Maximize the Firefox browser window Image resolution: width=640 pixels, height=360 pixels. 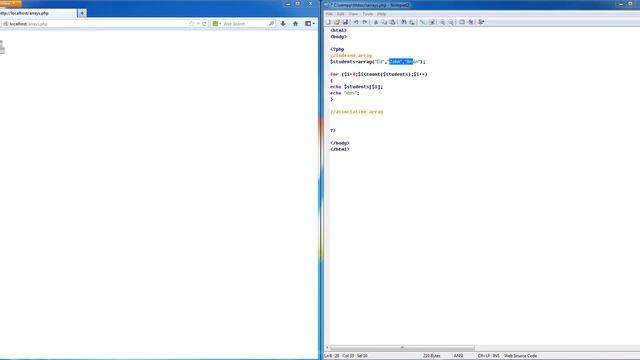click(x=298, y=3)
